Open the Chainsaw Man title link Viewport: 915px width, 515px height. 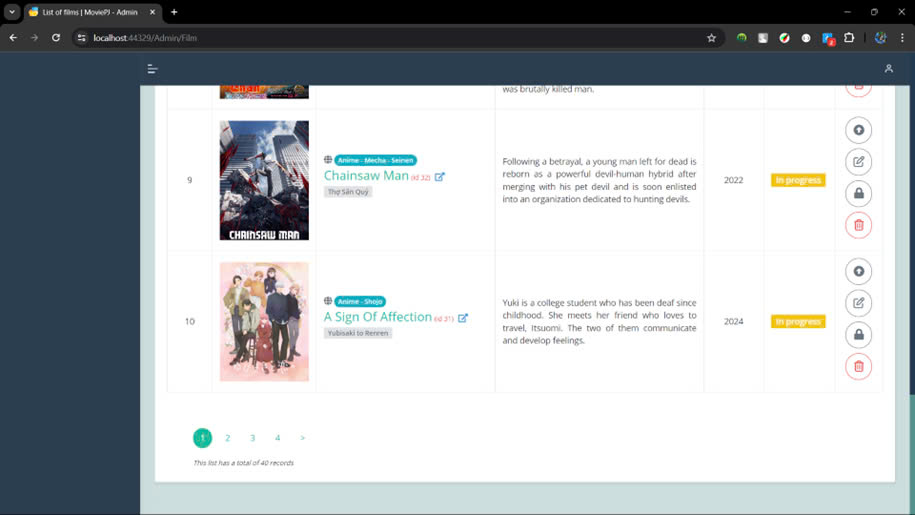click(x=366, y=176)
